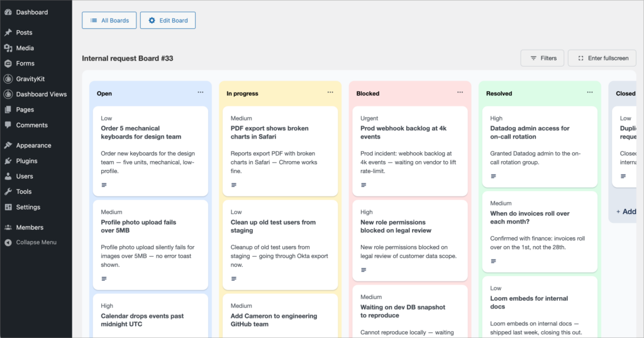Click description icon on PDF export card
Viewport: 644px width, 338px height.
click(234, 185)
